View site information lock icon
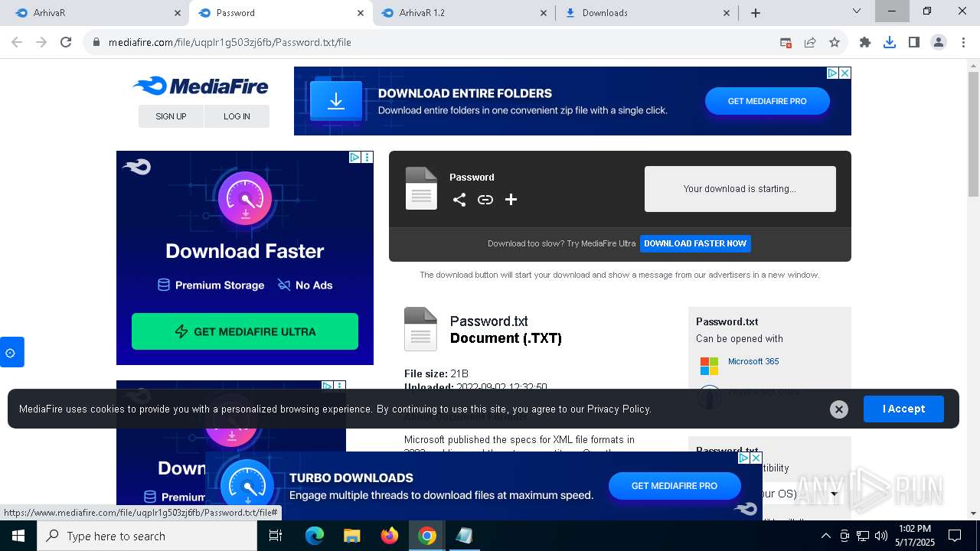Image resolution: width=980 pixels, height=551 pixels. coord(96,42)
